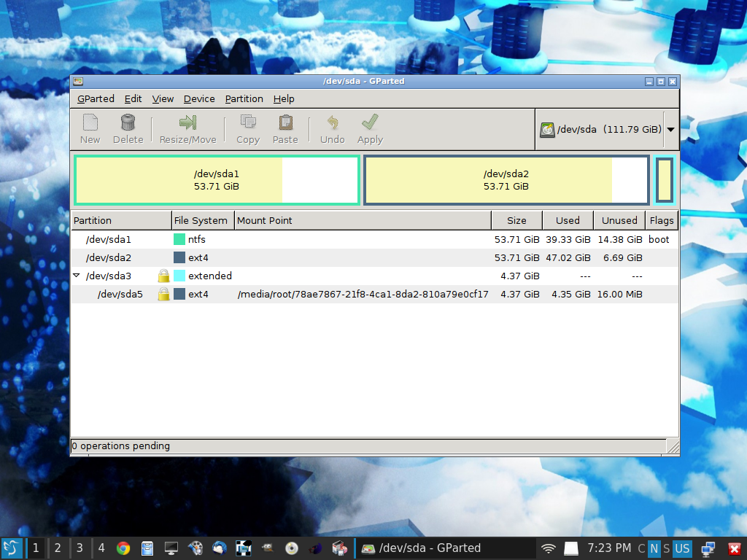The height and width of the screenshot is (560, 747).
Task: Sort by the File System column header
Action: click(203, 220)
